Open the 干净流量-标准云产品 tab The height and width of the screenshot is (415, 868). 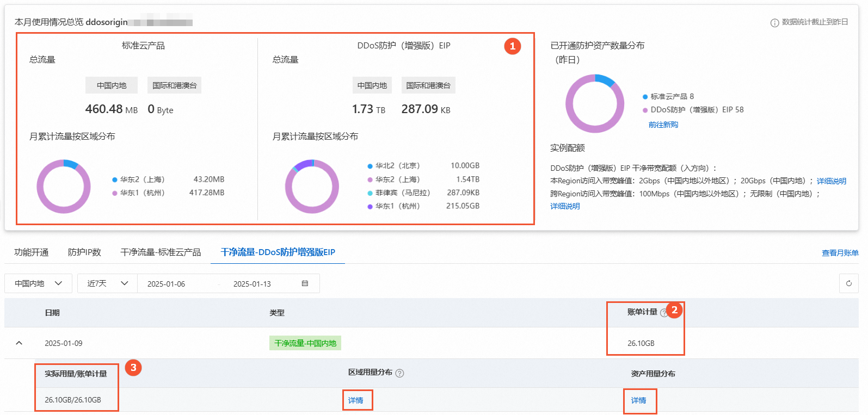pos(161,252)
